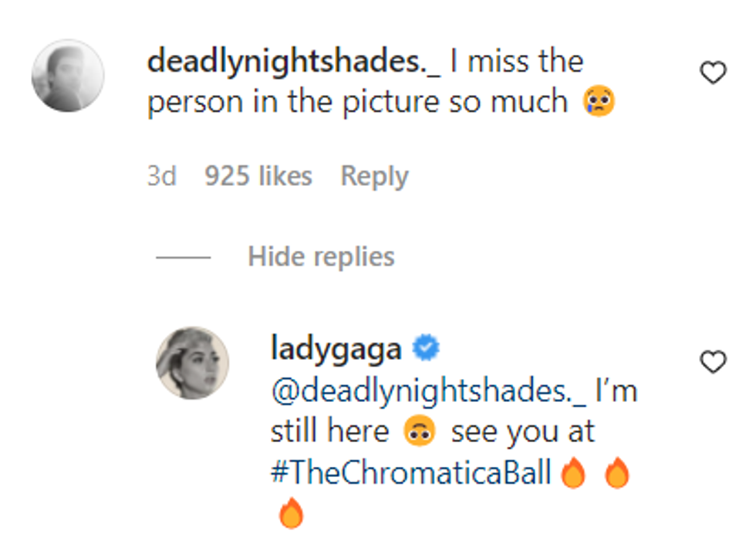This screenshot has width=756, height=551.
Task: Select the "person in the picture so much" text
Action: (x=358, y=103)
